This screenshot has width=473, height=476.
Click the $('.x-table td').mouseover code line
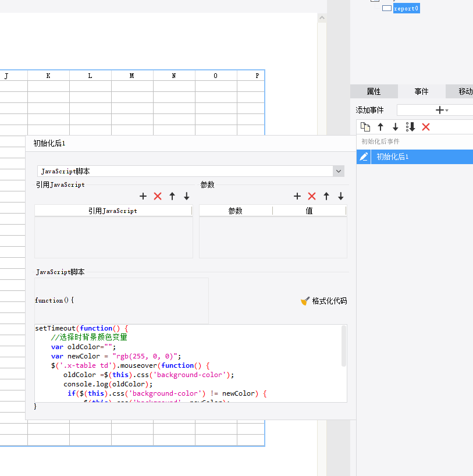click(130, 365)
